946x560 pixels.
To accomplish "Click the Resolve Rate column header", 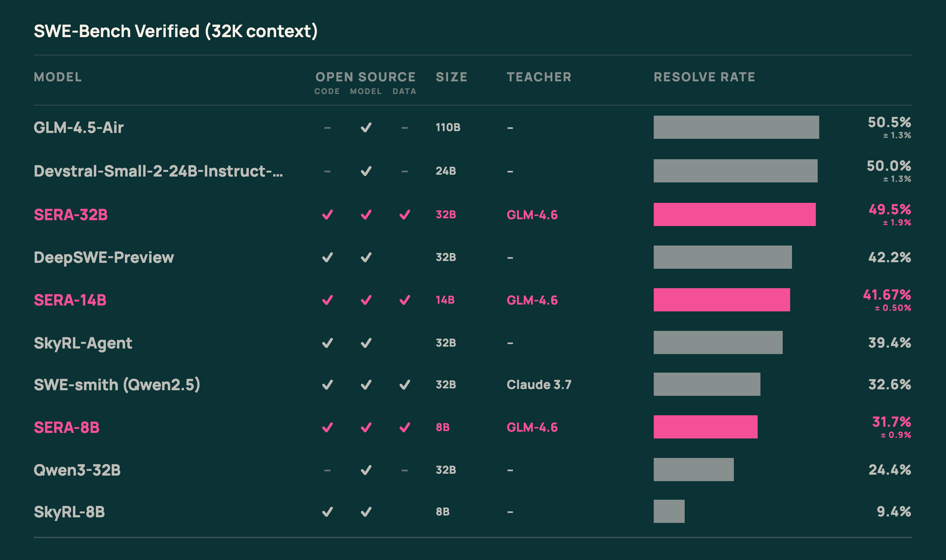I will pyautogui.click(x=704, y=77).
